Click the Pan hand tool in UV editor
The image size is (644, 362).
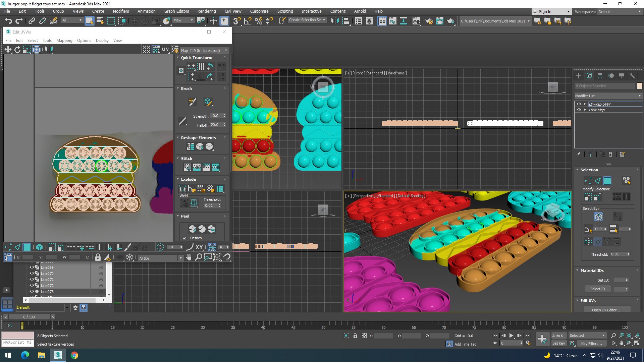point(189,257)
